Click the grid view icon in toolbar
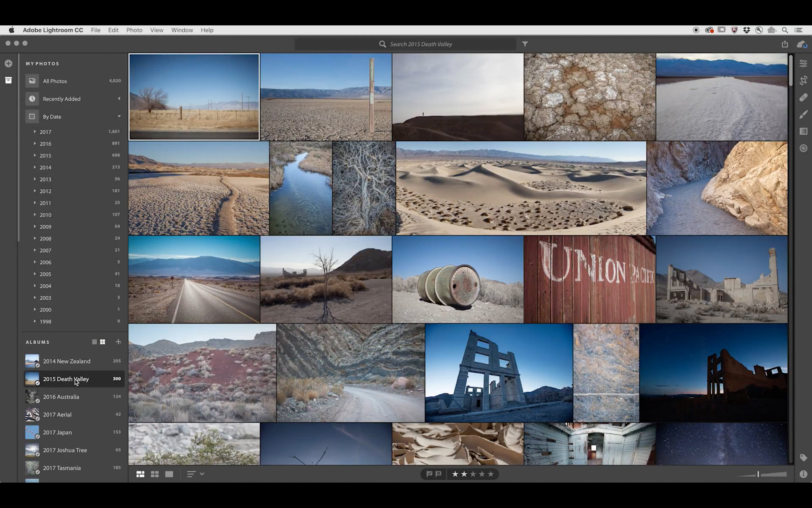The image size is (812, 508). point(154,473)
